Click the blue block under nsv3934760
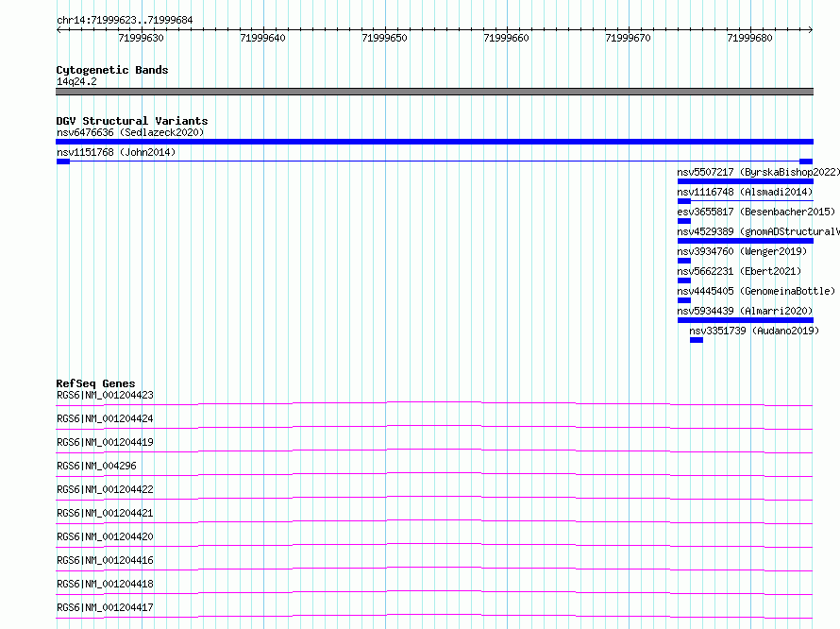840x629 pixels. 684,261
